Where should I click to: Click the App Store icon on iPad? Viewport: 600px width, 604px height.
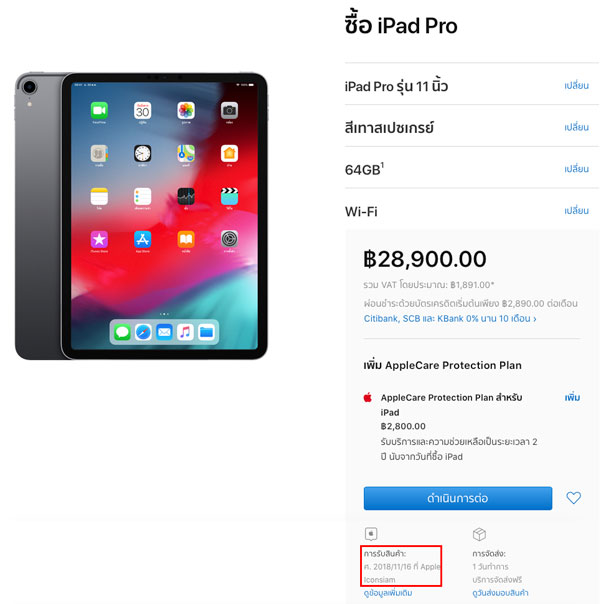[x=142, y=240]
